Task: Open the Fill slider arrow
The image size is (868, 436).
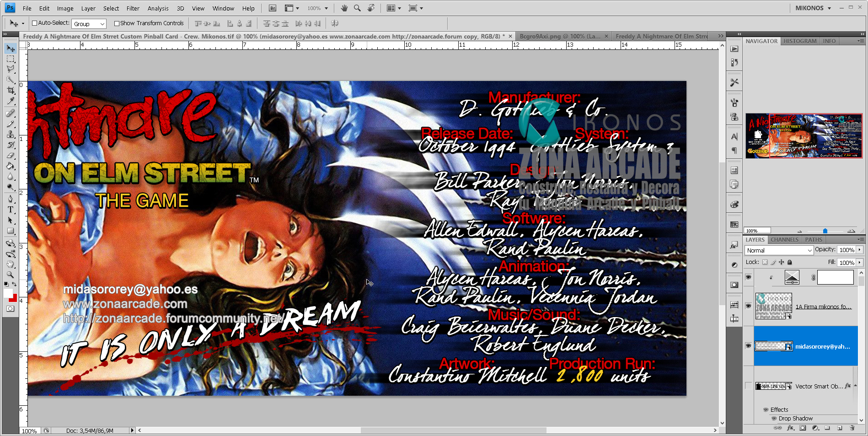Action: pyautogui.click(x=860, y=262)
